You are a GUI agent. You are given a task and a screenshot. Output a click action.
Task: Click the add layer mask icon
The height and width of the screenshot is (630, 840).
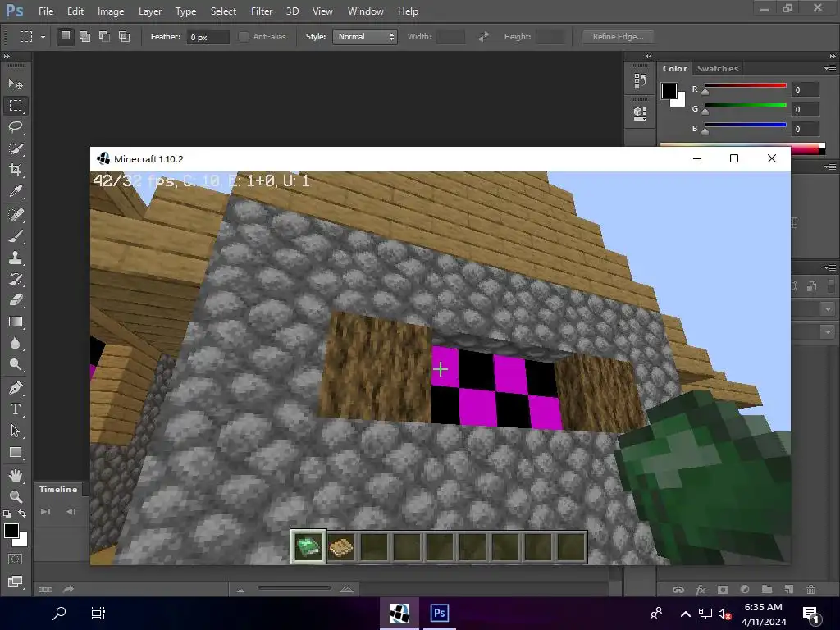click(723, 589)
